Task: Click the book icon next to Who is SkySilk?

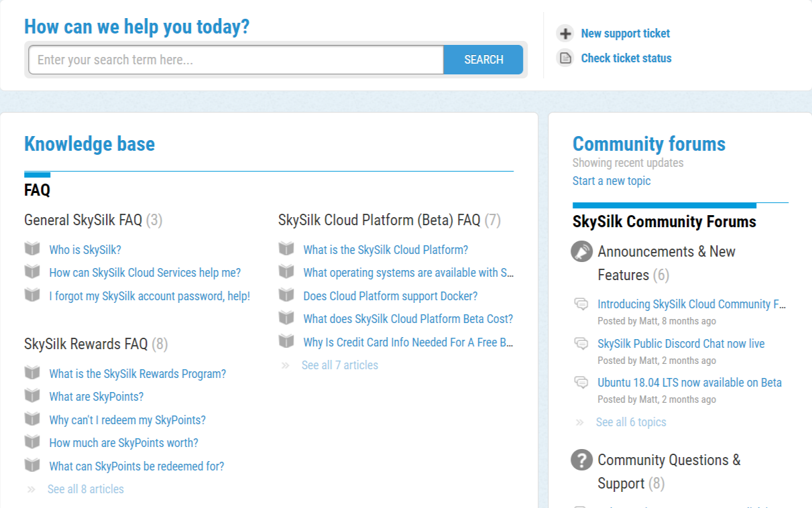Action: (x=32, y=249)
